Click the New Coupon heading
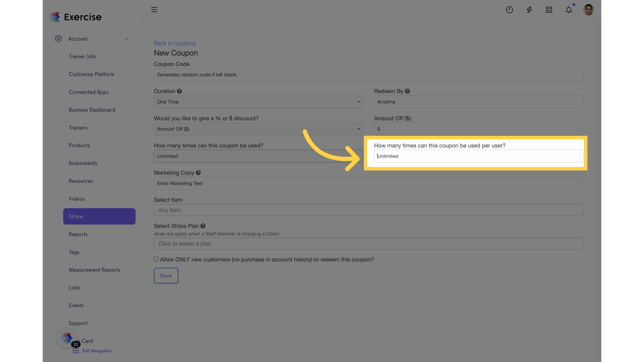 [176, 53]
